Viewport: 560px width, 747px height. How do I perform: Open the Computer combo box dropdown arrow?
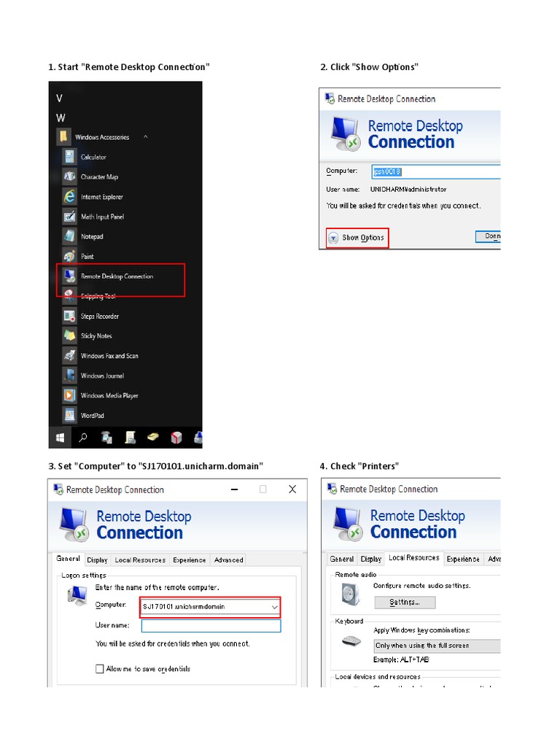click(x=275, y=607)
